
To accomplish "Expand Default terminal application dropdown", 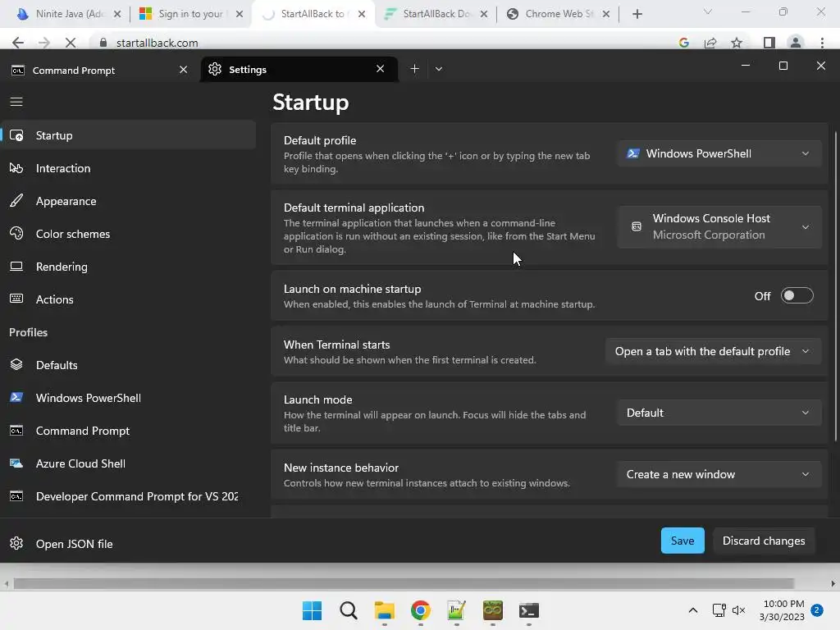I will (x=719, y=226).
